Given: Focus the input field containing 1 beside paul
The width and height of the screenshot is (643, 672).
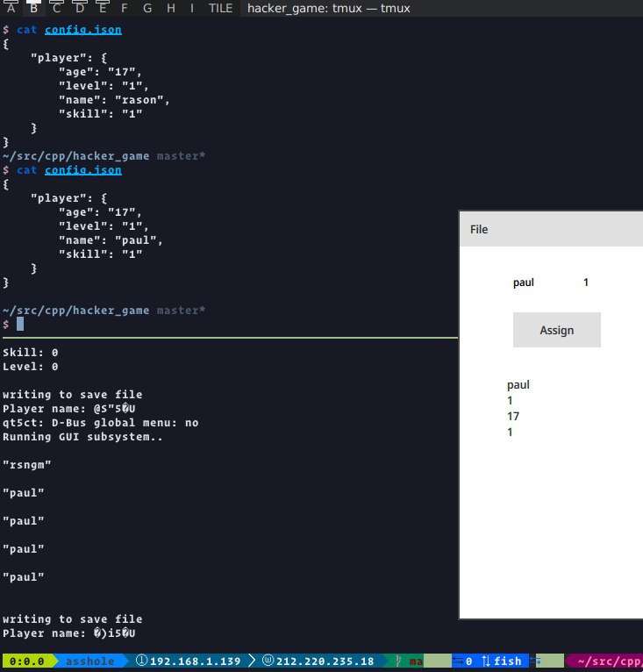Looking at the screenshot, I should (586, 282).
